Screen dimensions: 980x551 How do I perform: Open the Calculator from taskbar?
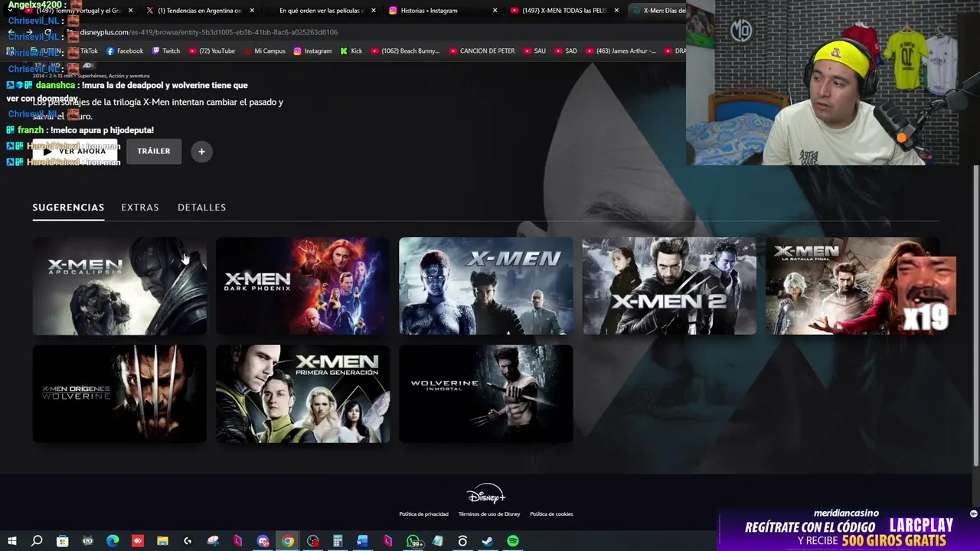click(338, 541)
